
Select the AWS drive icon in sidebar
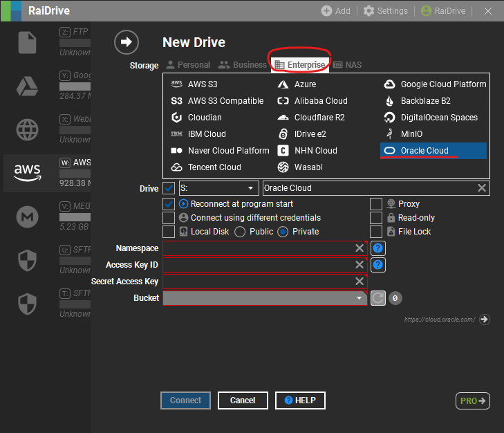[x=27, y=173]
